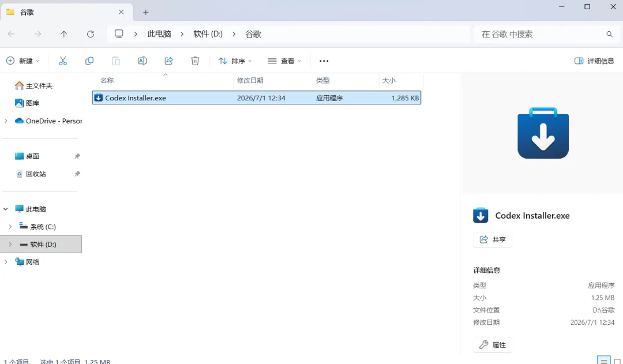Click the 共享 button in details pane
623x364 pixels.
point(493,239)
